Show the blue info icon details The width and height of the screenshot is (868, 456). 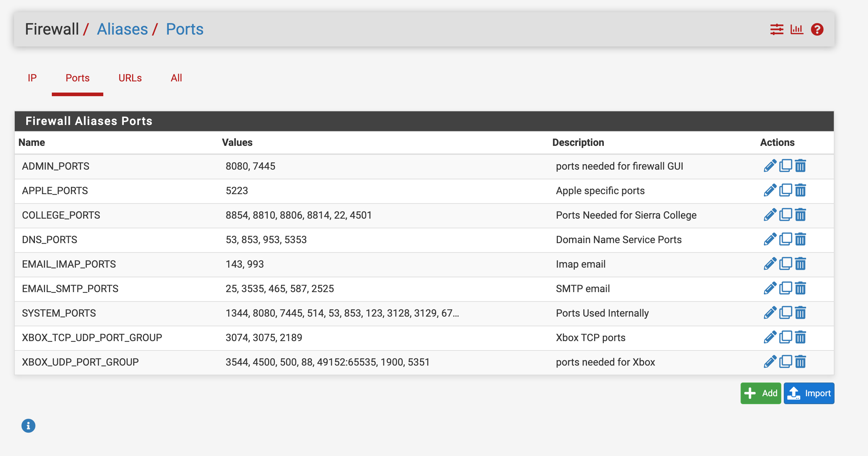pos(28,426)
